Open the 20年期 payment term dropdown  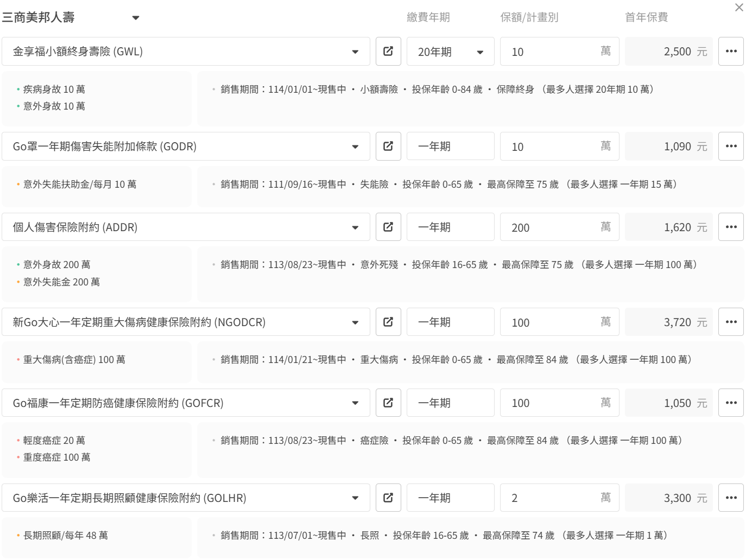450,52
